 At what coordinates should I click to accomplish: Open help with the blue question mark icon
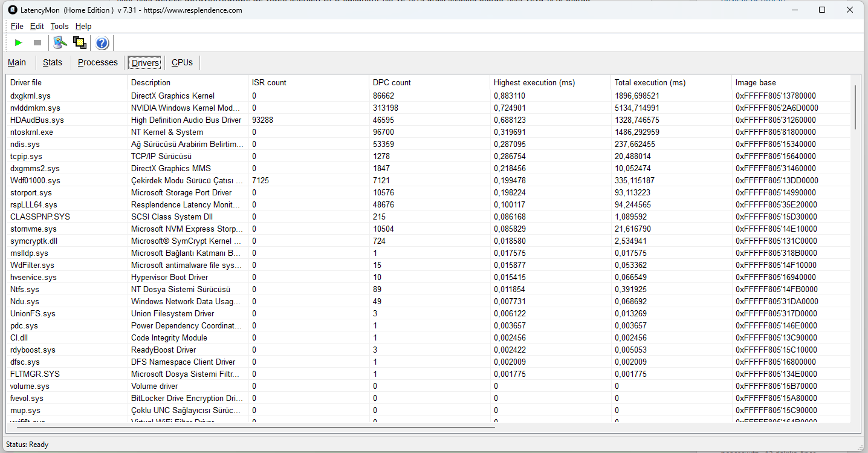[x=102, y=43]
